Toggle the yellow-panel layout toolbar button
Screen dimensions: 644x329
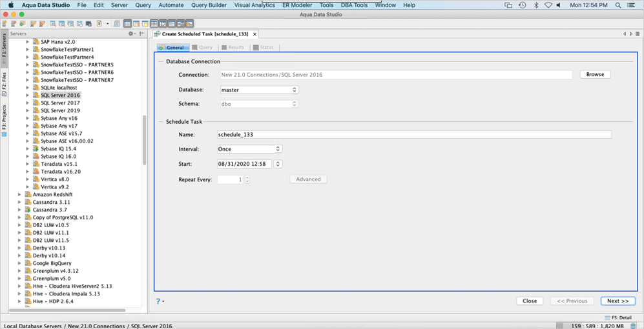click(x=145, y=24)
